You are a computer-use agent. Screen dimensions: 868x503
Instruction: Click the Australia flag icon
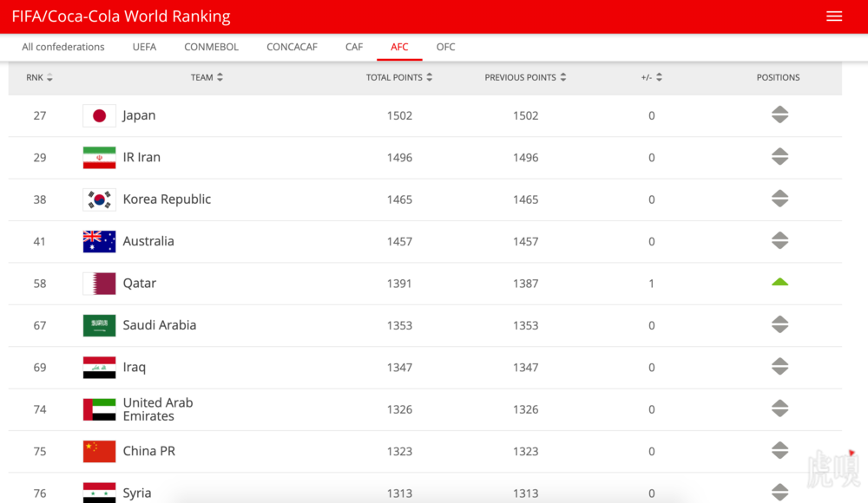pyautogui.click(x=99, y=242)
